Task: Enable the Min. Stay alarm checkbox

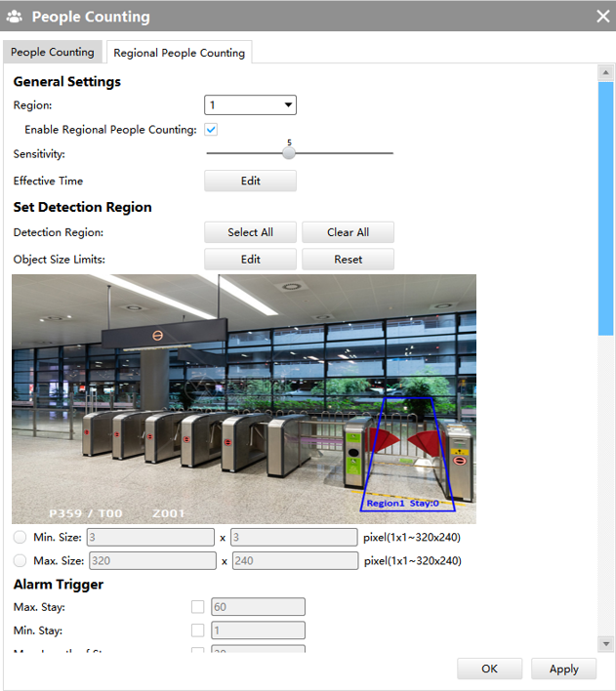Action: [198, 630]
